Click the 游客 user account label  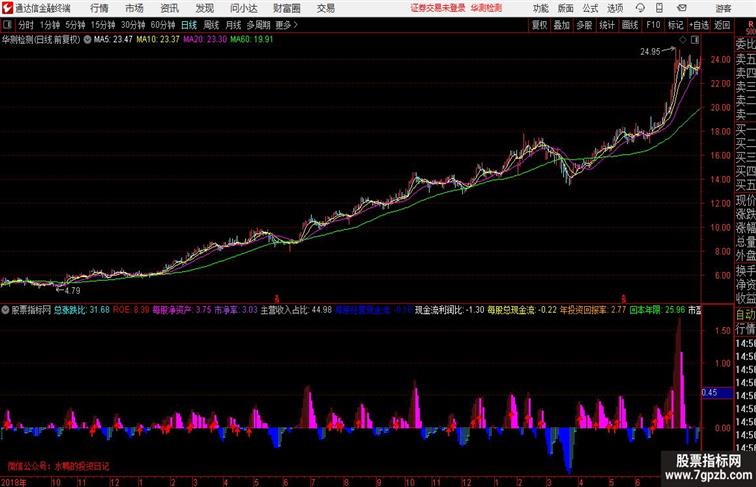coord(723,8)
